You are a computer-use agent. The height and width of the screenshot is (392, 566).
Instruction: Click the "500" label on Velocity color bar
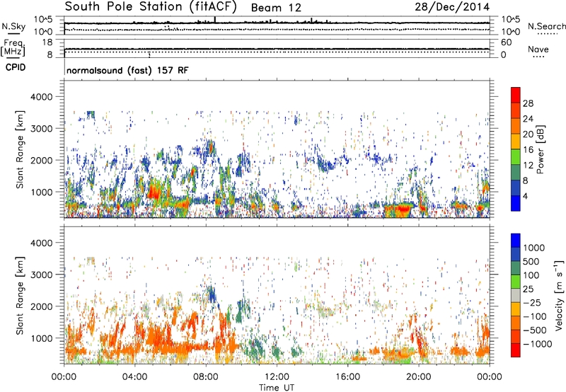coord(531,261)
